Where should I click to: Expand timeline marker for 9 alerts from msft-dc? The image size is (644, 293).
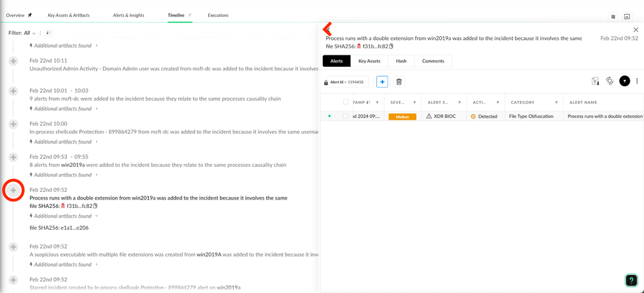[13, 91]
